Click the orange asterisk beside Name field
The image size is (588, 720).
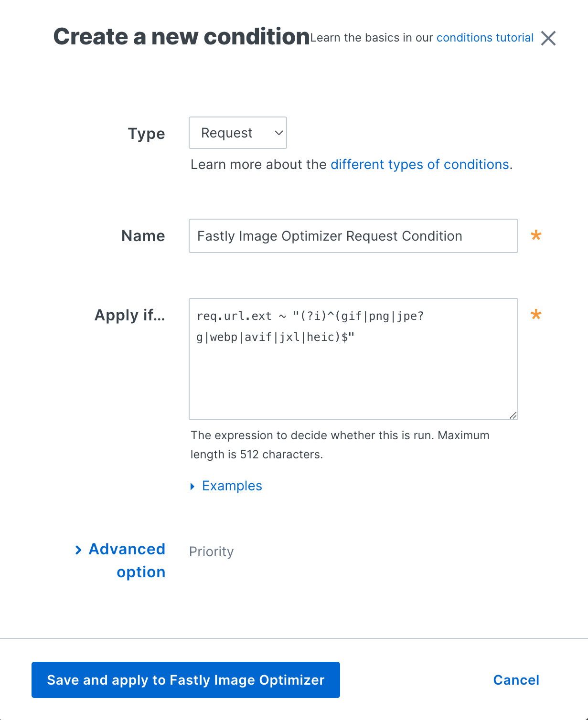click(x=536, y=235)
